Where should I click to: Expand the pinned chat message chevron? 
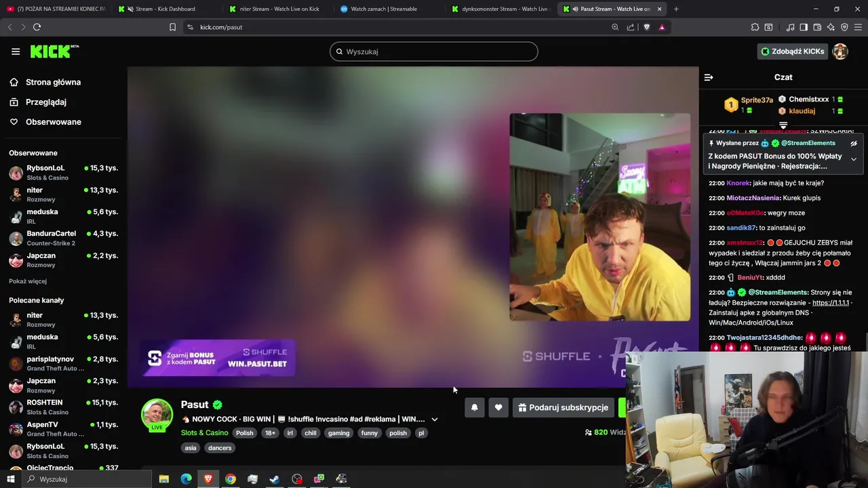tap(854, 159)
